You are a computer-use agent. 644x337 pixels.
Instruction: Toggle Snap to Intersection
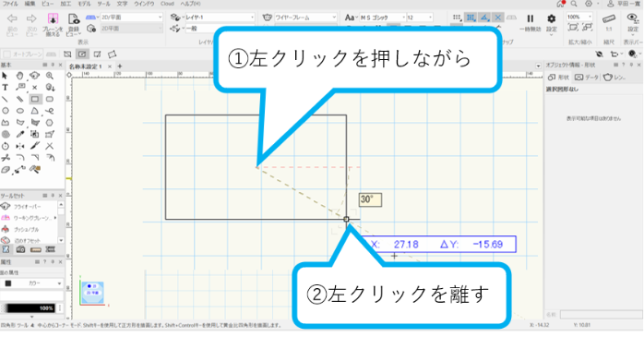(x=498, y=18)
